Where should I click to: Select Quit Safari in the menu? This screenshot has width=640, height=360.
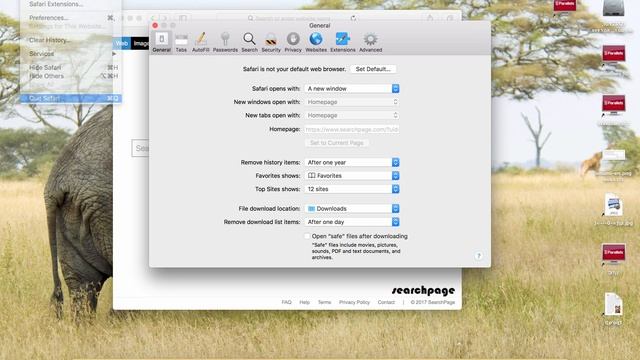[x=71, y=98]
